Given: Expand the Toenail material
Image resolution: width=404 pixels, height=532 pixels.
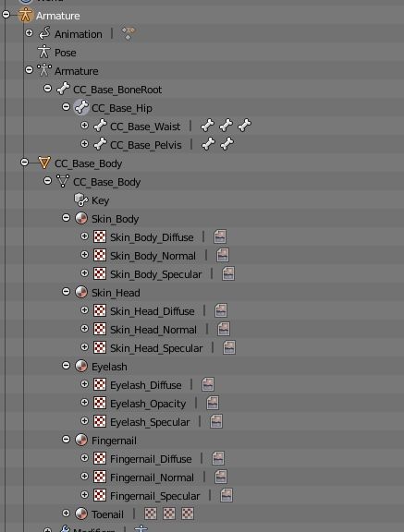Looking at the screenshot, I should [x=67, y=513].
